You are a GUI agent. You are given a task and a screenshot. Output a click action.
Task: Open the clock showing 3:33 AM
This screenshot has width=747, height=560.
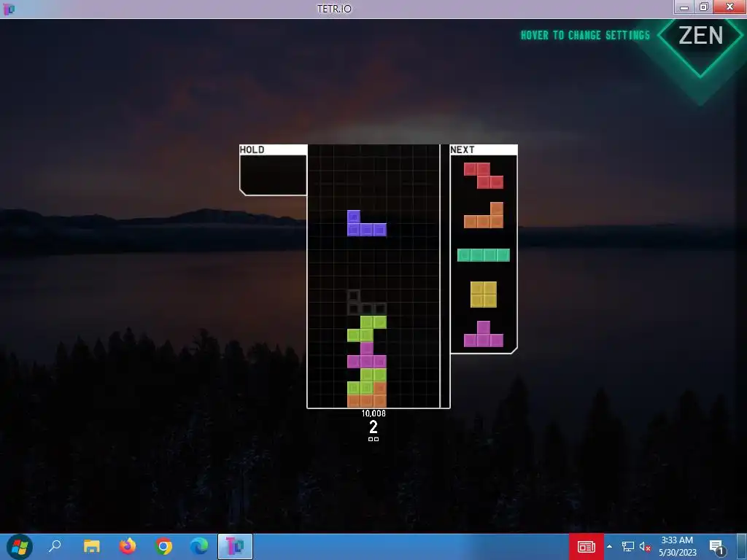click(677, 546)
